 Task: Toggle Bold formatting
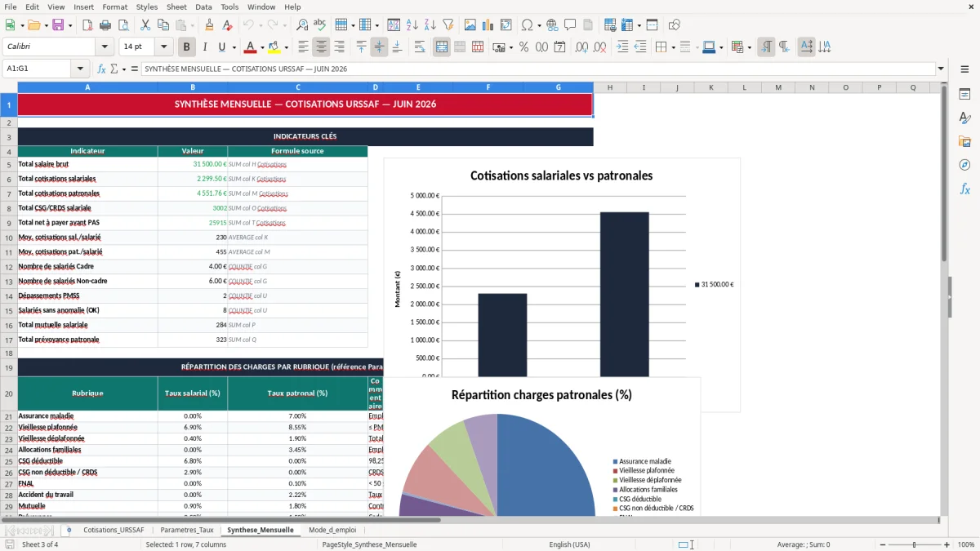coord(187,47)
